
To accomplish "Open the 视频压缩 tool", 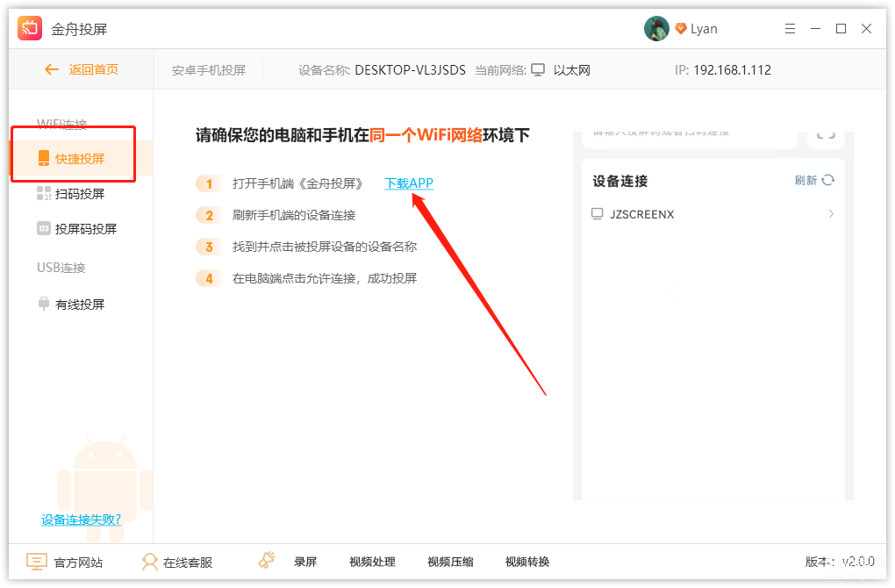I will point(450,562).
